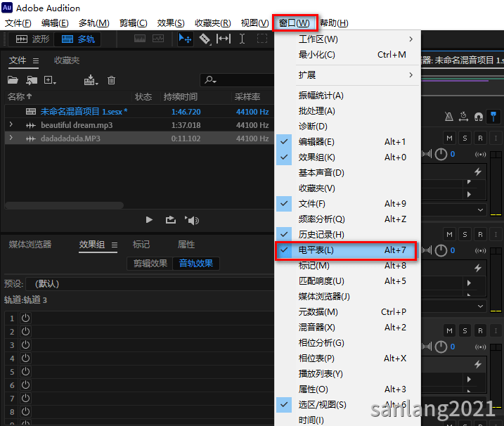Select Track Effects (音轨效果) button
This screenshot has height=426, width=504.
pyautogui.click(x=196, y=264)
